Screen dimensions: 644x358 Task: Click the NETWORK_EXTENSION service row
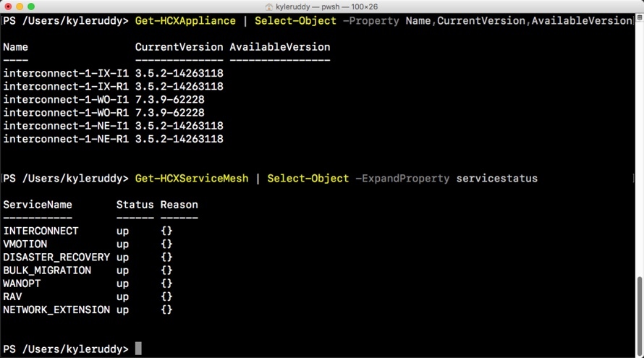click(x=88, y=310)
